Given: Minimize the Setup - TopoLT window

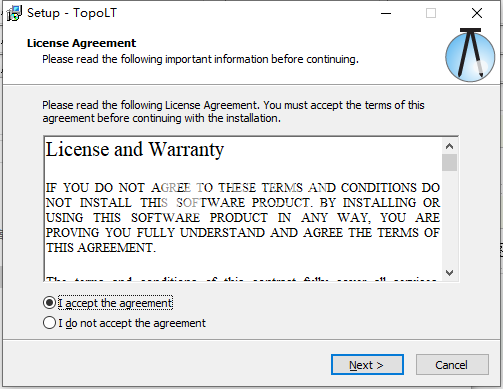Looking at the screenshot, I should coord(386,13).
